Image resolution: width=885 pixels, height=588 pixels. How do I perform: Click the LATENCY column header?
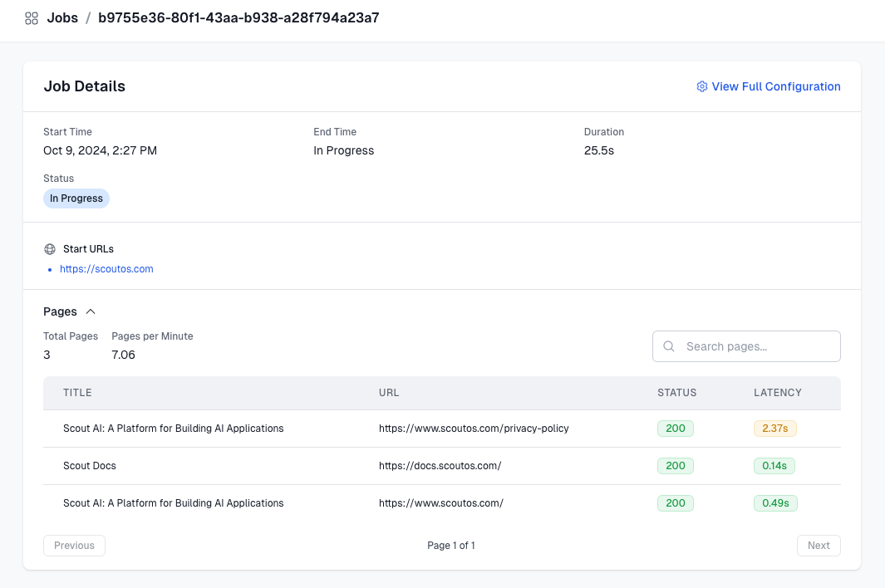[778, 393]
